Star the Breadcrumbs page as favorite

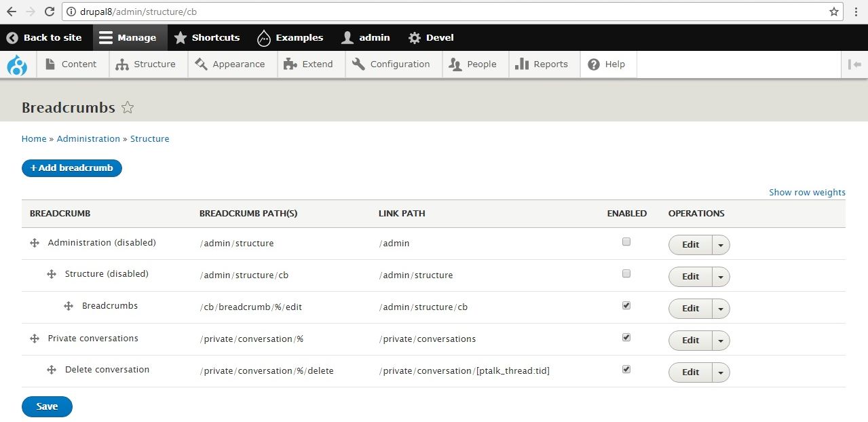click(128, 107)
